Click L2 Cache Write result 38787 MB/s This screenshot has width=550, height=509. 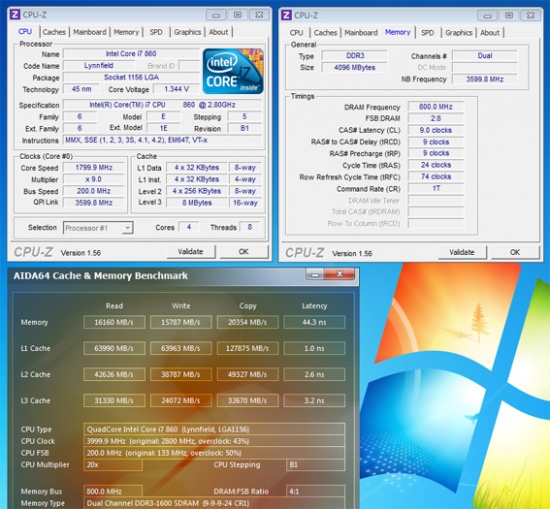[x=181, y=374]
